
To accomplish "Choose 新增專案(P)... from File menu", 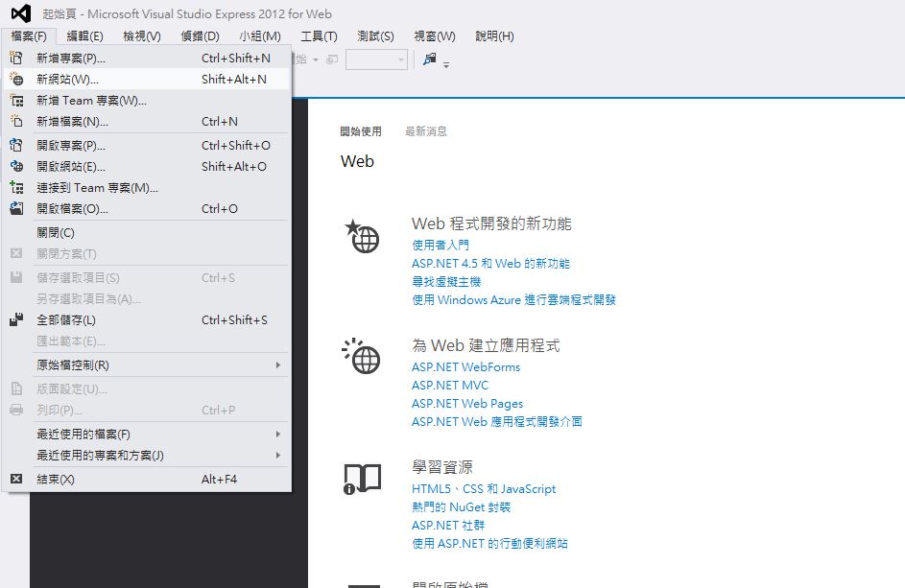I will pyautogui.click(x=146, y=58).
